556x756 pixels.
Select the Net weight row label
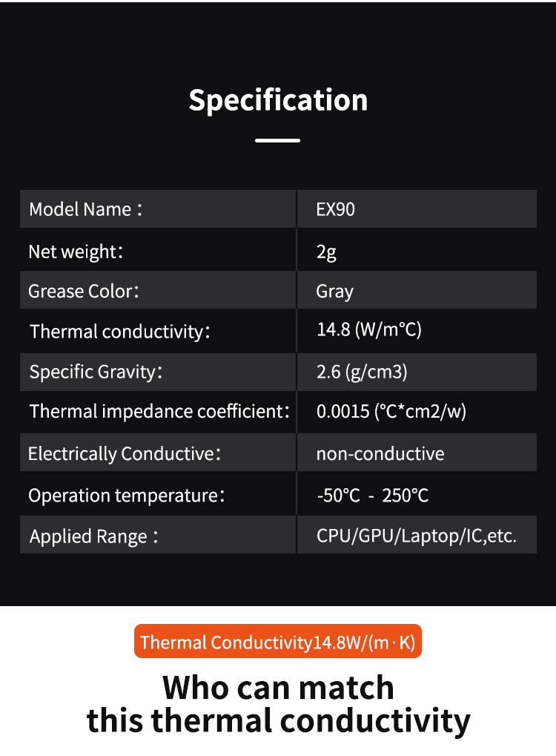pyautogui.click(x=76, y=252)
